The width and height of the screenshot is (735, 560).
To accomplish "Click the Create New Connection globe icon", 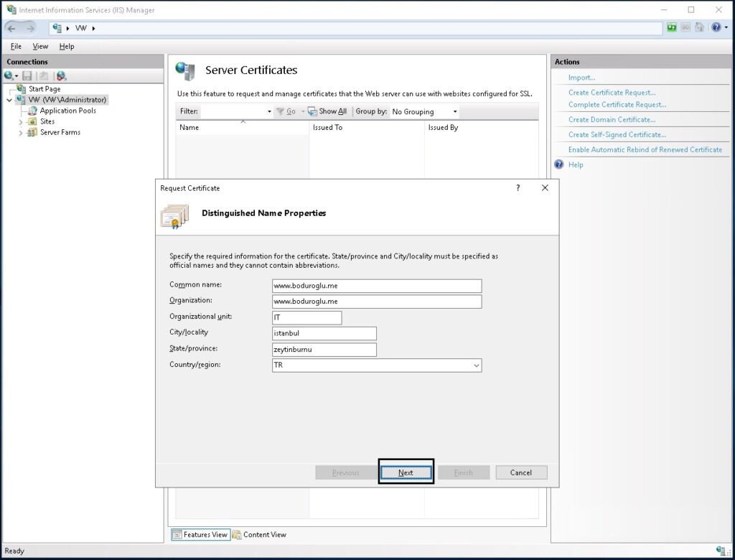I will coord(9,75).
